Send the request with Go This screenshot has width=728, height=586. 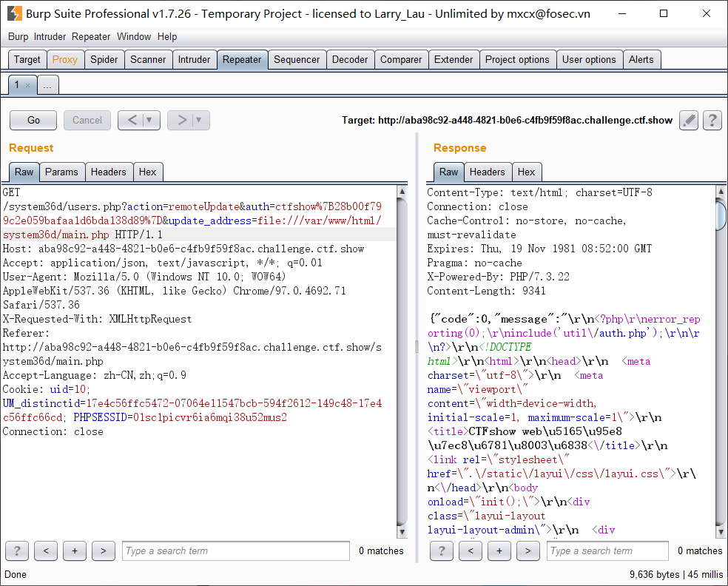pyautogui.click(x=33, y=121)
